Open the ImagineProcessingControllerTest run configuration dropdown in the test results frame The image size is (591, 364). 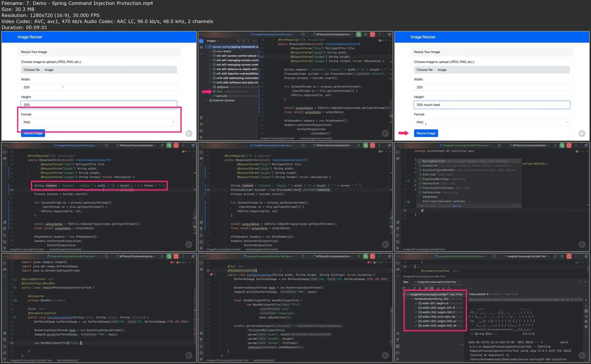point(526,256)
